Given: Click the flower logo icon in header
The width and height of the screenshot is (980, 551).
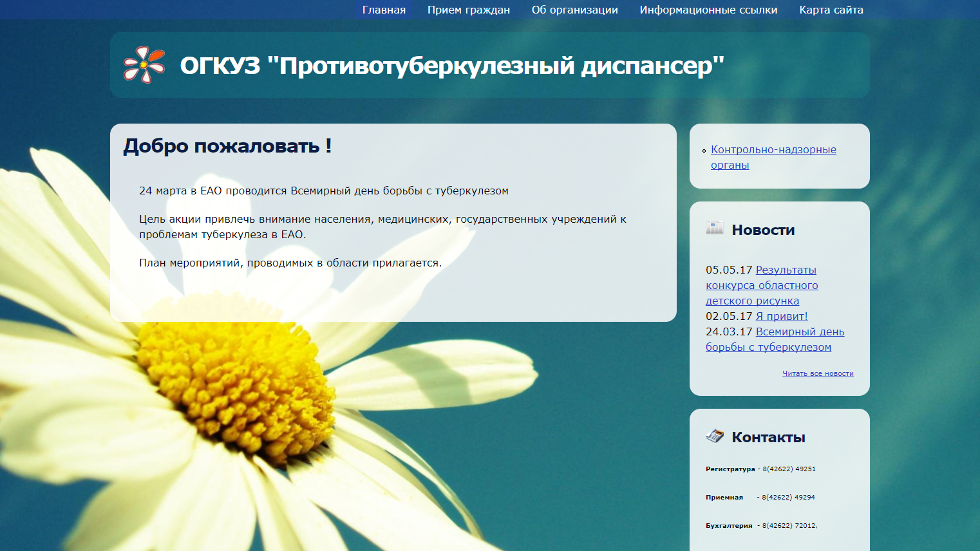Looking at the screenshot, I should point(144,65).
